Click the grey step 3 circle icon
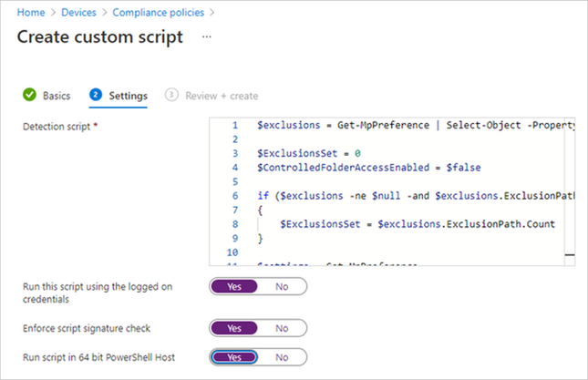Screen dimensions: 588x380 click(171, 96)
